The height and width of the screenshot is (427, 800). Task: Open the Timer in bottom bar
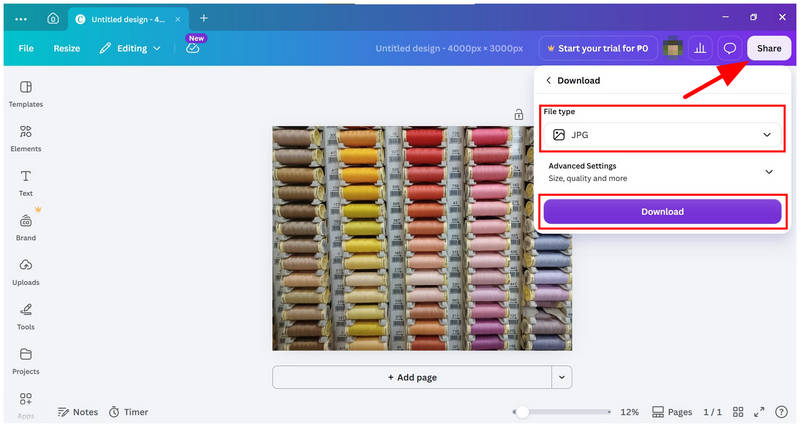129,412
